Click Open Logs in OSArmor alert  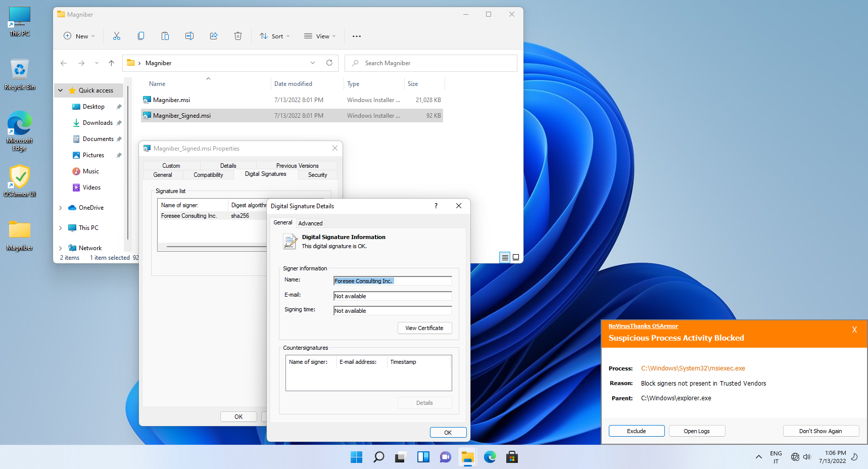pyautogui.click(x=697, y=431)
